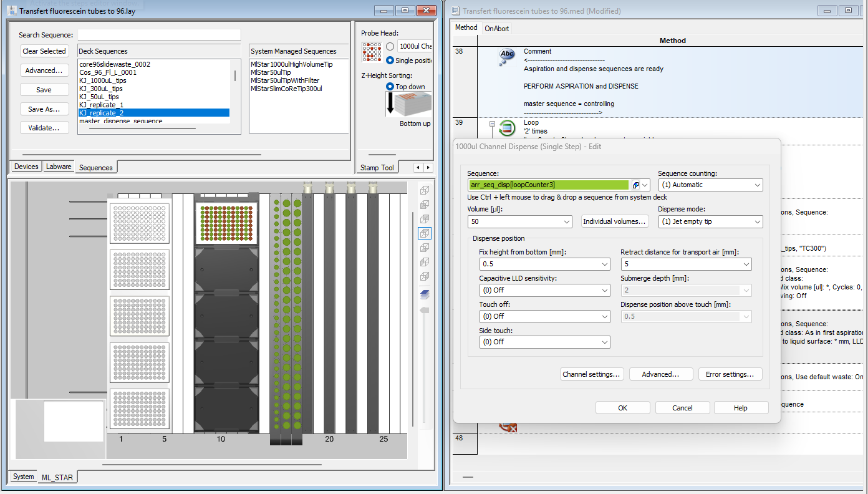Screen dimensions: 868x494
Task: Click the bottommost 3D cube view icon
Action: [x=424, y=276]
